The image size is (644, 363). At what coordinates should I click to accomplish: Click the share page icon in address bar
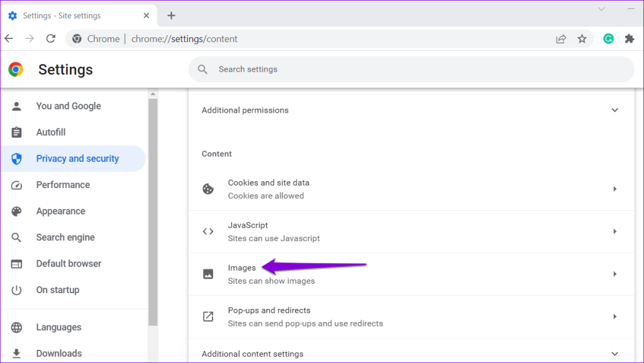click(561, 38)
